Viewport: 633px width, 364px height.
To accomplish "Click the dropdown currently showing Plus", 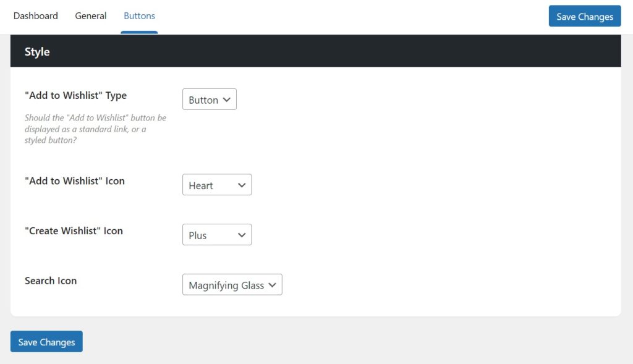I will tap(216, 234).
